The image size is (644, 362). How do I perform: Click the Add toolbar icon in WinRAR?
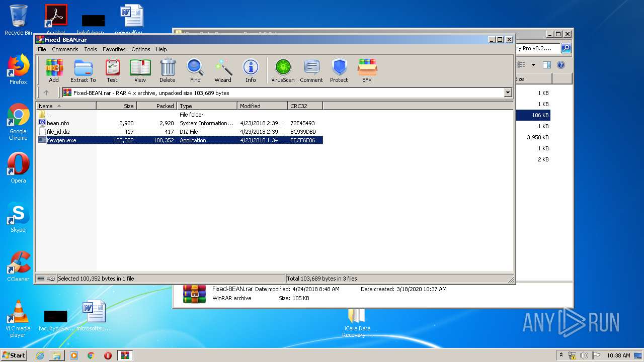click(x=54, y=70)
